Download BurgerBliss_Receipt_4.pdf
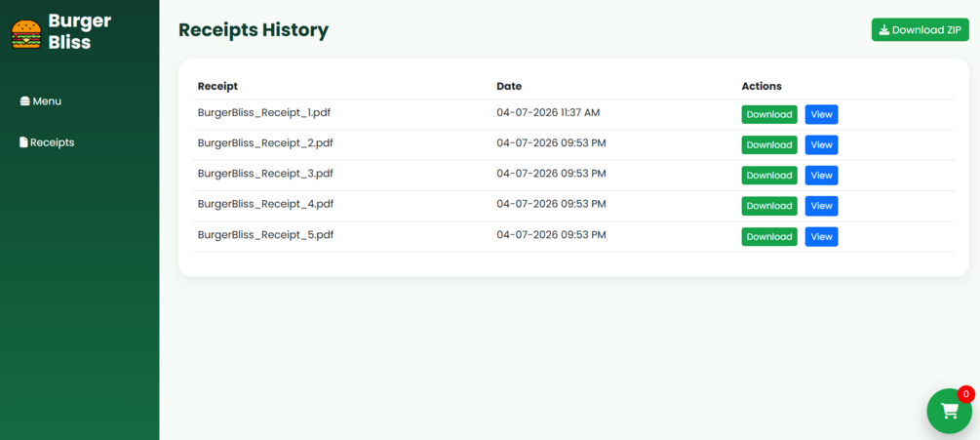 (769, 206)
